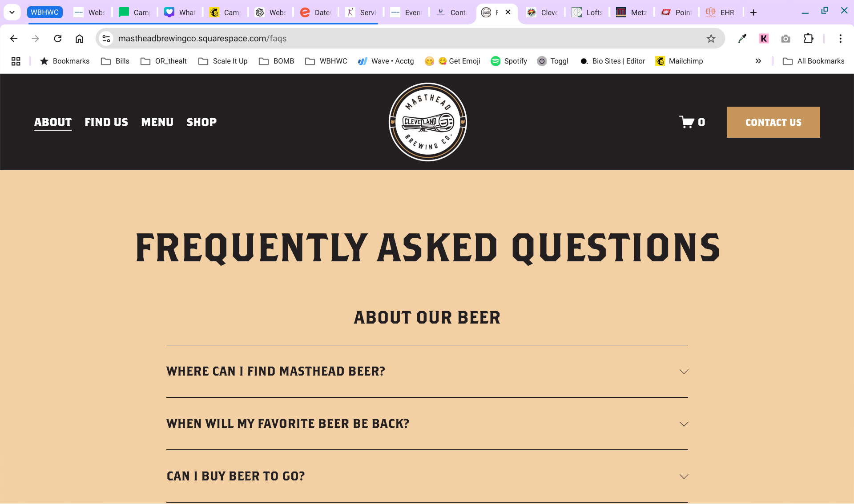Click the shopping cart icon

coord(687,122)
